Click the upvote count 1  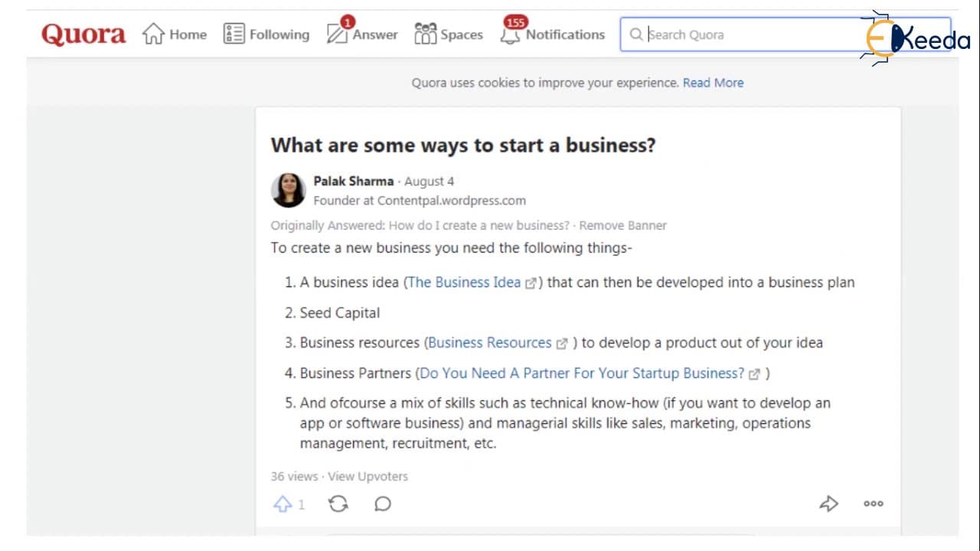(x=302, y=504)
